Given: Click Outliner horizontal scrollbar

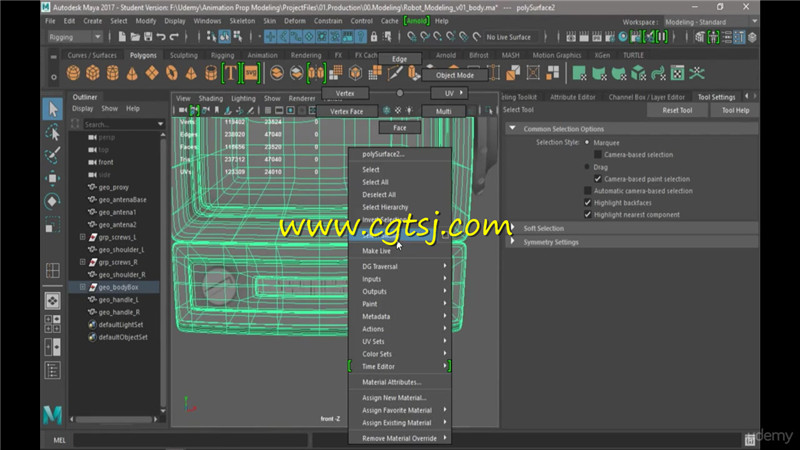Looking at the screenshot, I should (x=114, y=419).
